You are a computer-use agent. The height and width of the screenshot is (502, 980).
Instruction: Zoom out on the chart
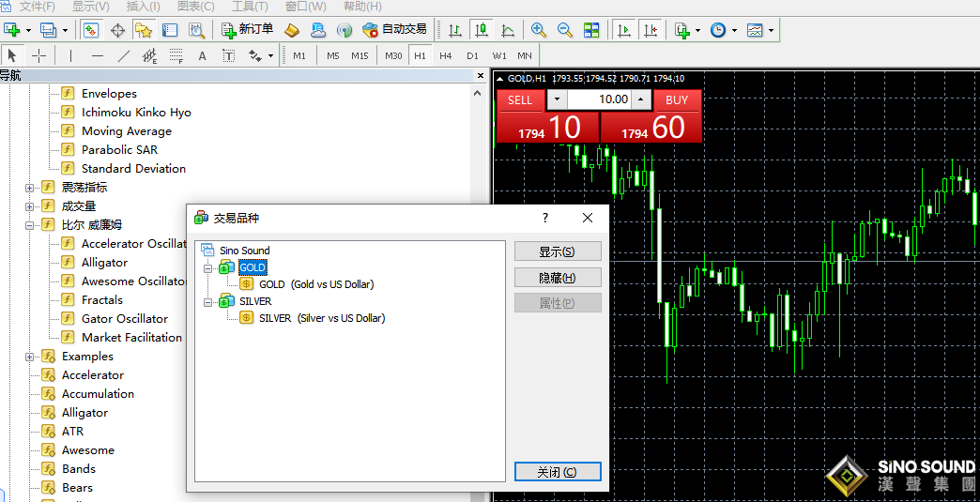(565, 29)
